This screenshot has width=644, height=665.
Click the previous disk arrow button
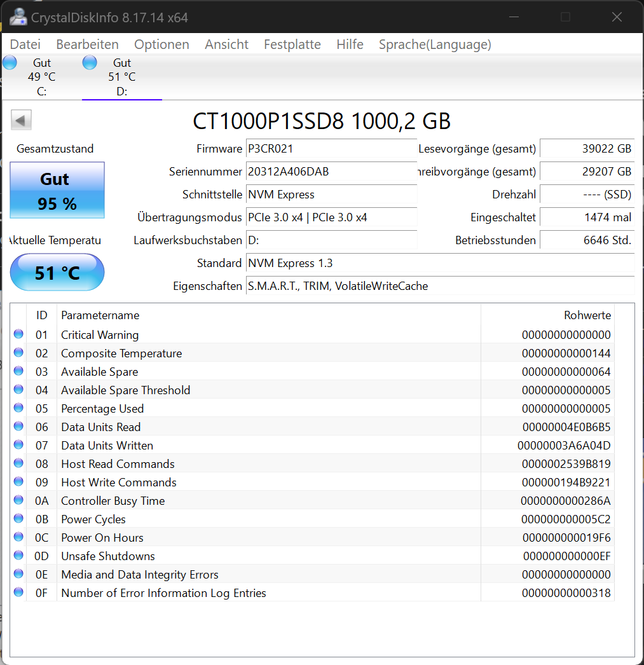pos(21,120)
